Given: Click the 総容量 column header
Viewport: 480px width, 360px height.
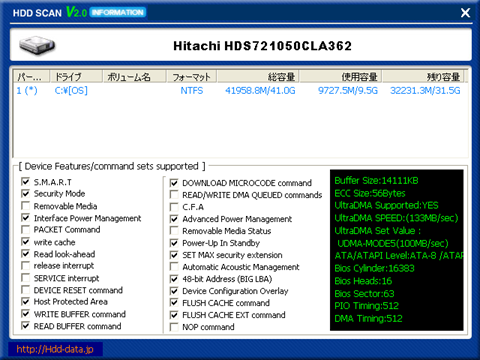Looking at the screenshot, I should [258, 77].
